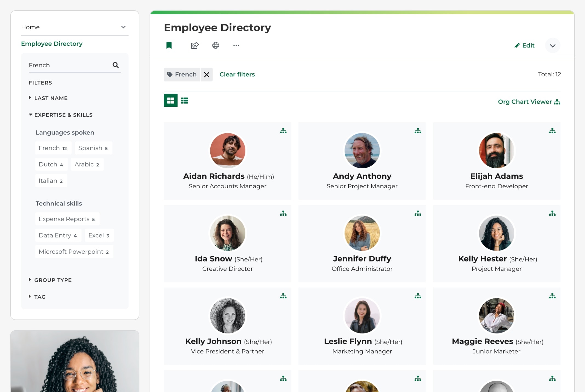Open org chart icon on Kelly Hester card
Image resolution: width=585 pixels, height=392 pixels.
[552, 213]
